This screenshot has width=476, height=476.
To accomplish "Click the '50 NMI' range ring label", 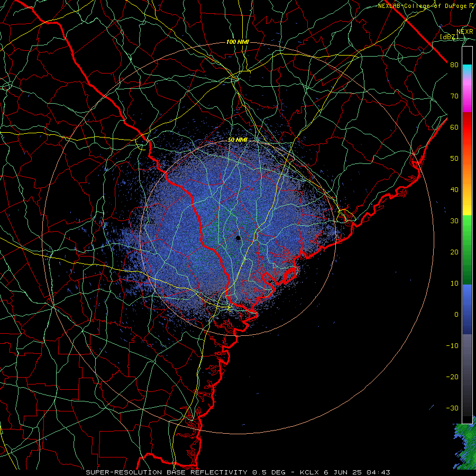I will point(237,140).
